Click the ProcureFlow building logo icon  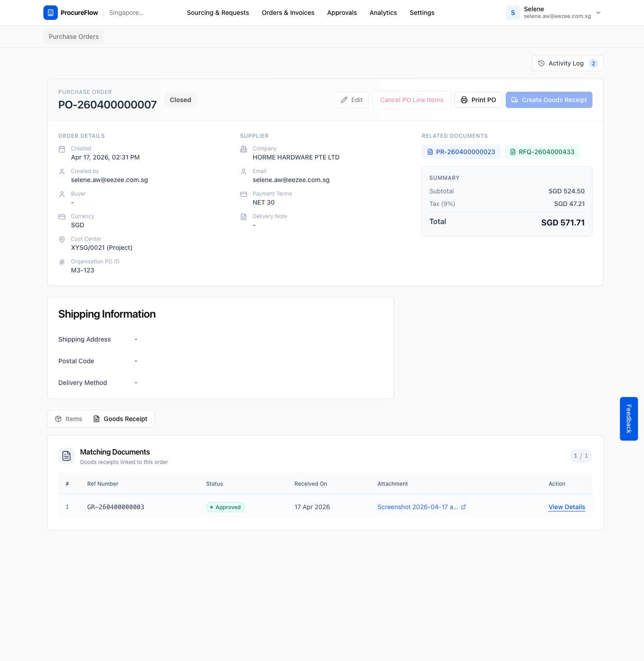coord(51,13)
